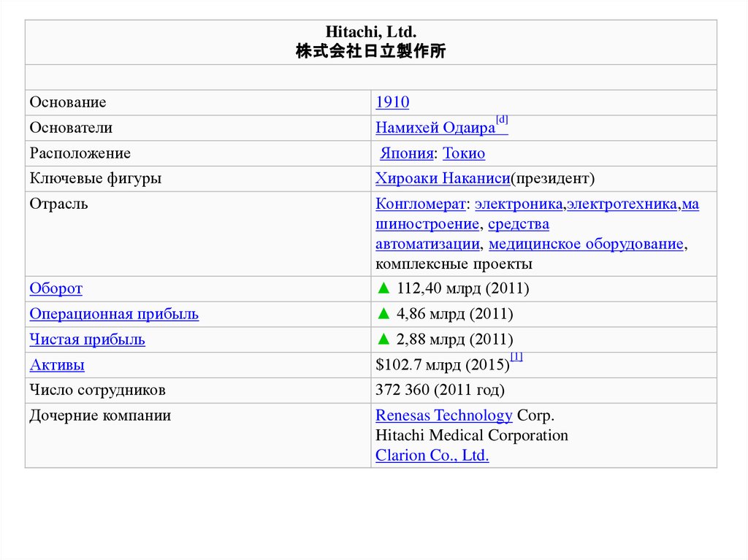
Task: Click the 372 360 (2011 год) value
Action: pyautogui.click(x=440, y=390)
